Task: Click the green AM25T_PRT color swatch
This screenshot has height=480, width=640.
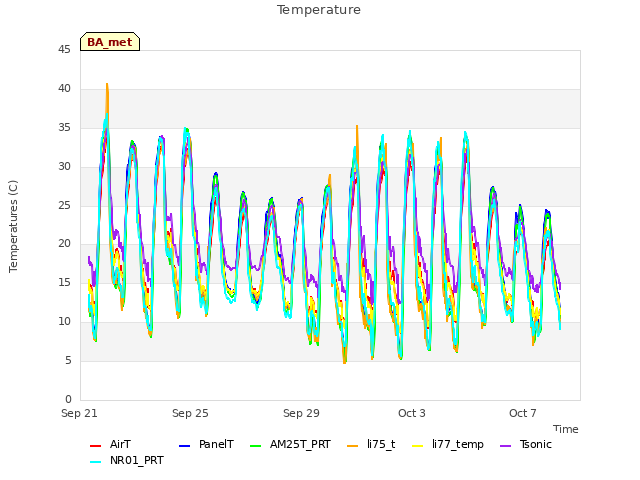Action: click(255, 446)
